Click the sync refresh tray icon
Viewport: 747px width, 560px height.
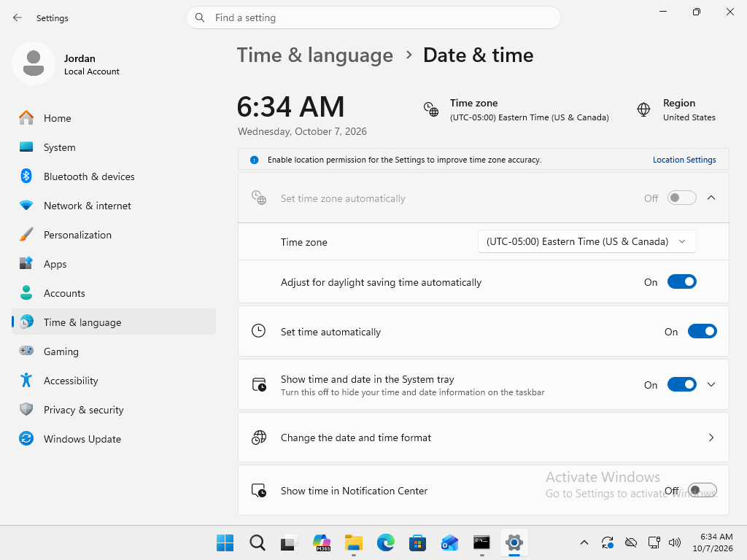tap(608, 542)
